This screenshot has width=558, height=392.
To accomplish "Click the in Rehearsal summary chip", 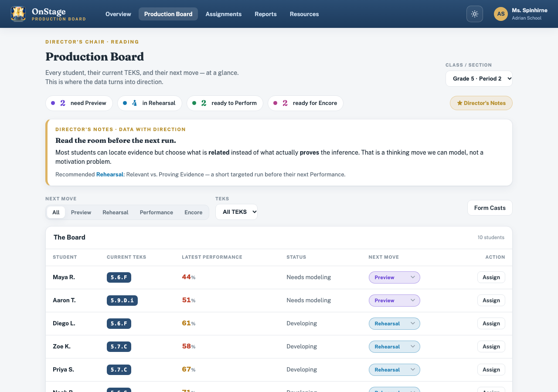I will (150, 103).
